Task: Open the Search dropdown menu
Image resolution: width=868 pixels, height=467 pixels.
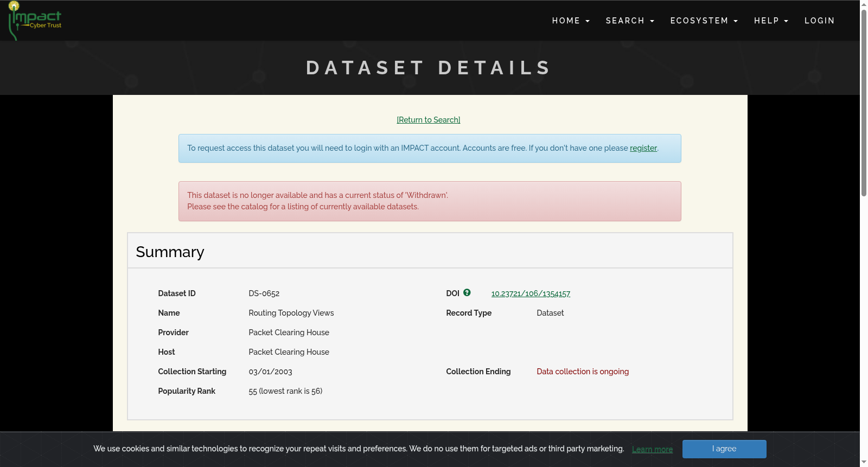Action: (x=630, y=21)
